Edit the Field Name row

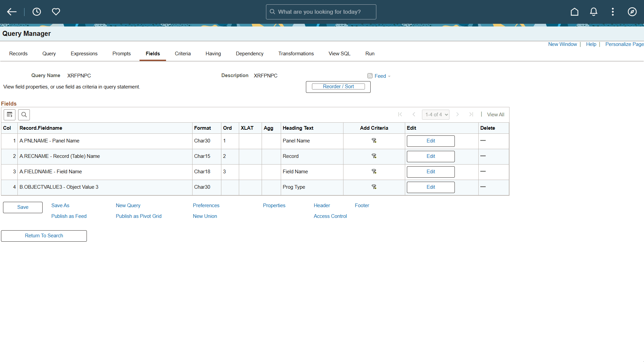[x=431, y=172]
